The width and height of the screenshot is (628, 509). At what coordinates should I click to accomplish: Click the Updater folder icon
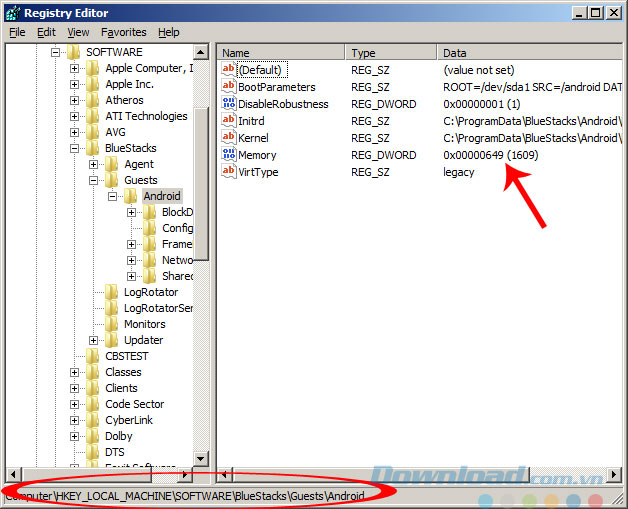pyautogui.click(x=112, y=340)
